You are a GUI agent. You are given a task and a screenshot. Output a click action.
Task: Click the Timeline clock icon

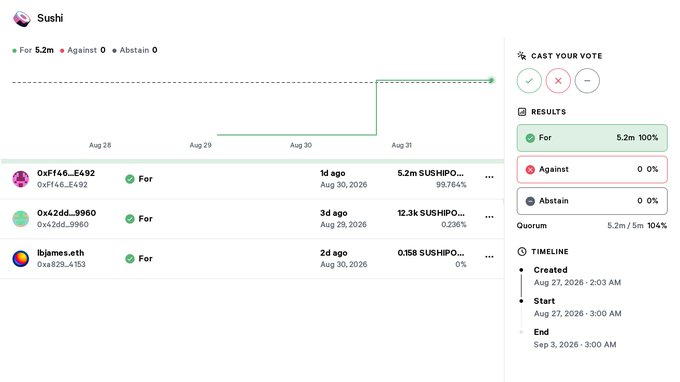click(522, 251)
